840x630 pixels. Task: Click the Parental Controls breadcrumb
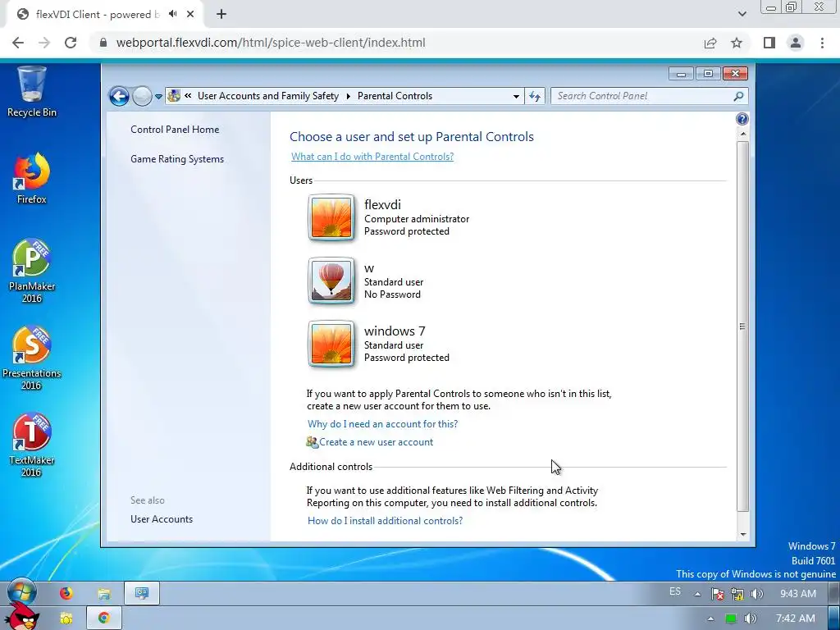point(395,96)
